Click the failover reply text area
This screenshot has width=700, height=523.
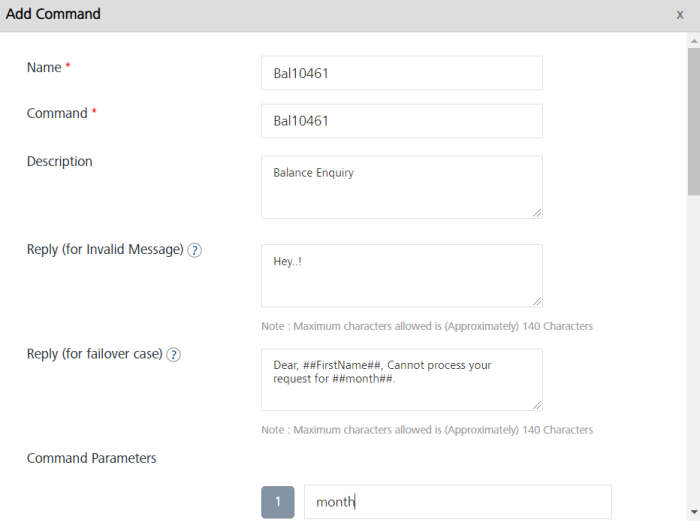401,379
